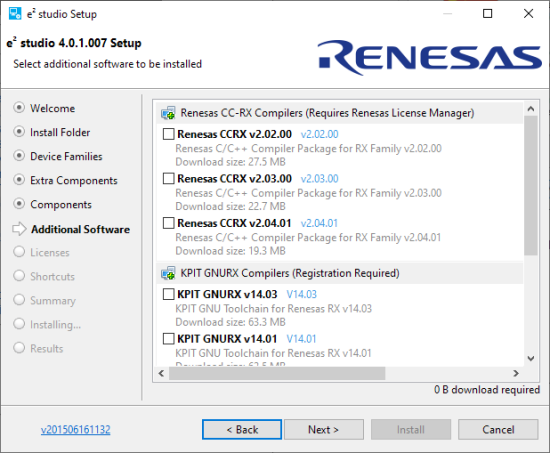The width and height of the screenshot is (550, 453).
Task: Click the v2.03.00 version label
Action: coord(320,179)
